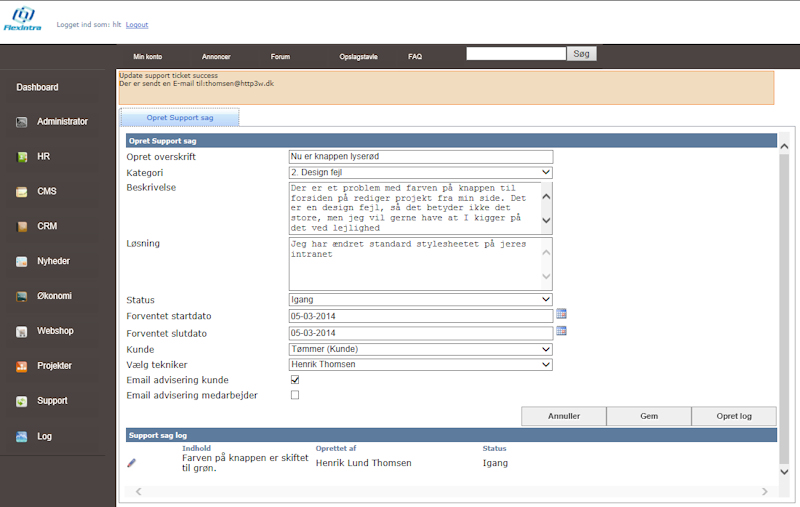Open the Kunde dropdown
Image resolution: width=800 pixels, height=507 pixels.
coord(420,349)
